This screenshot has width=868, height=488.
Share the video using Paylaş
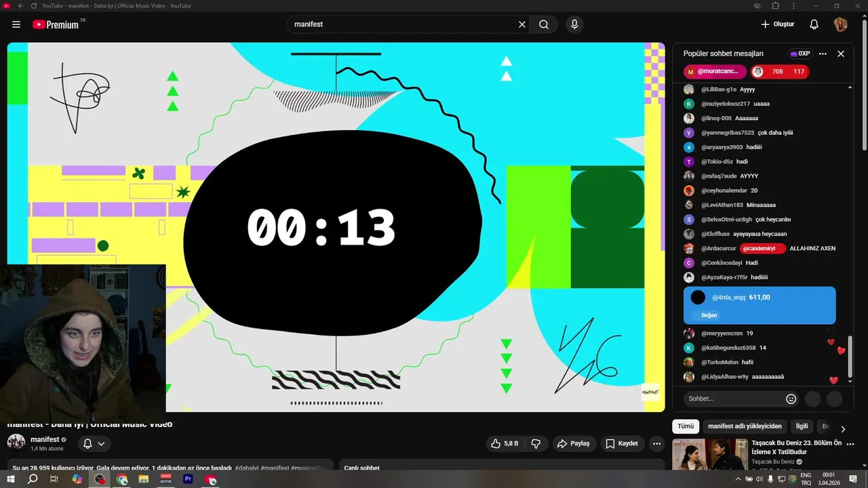(x=573, y=444)
